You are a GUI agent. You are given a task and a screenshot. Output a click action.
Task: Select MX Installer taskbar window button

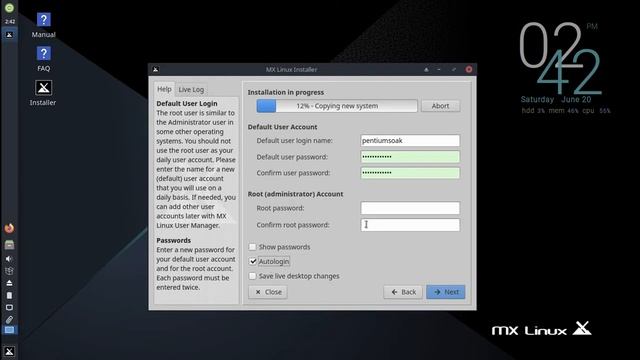click(9, 35)
